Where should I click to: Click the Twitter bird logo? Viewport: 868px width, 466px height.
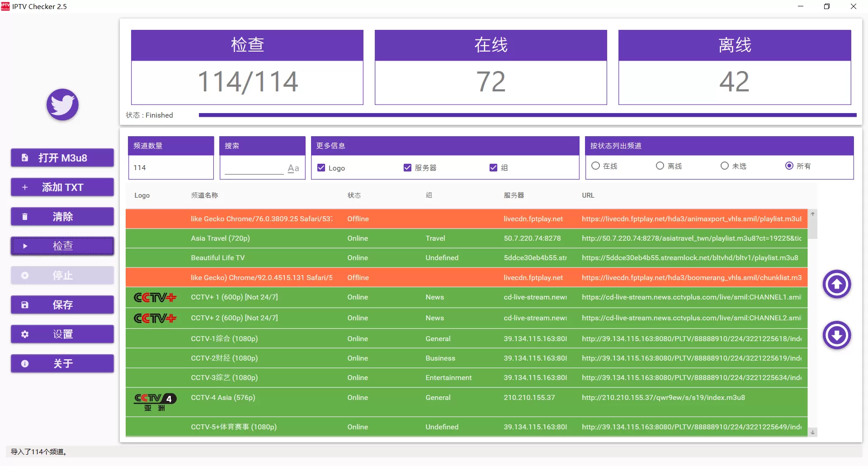pyautogui.click(x=62, y=105)
